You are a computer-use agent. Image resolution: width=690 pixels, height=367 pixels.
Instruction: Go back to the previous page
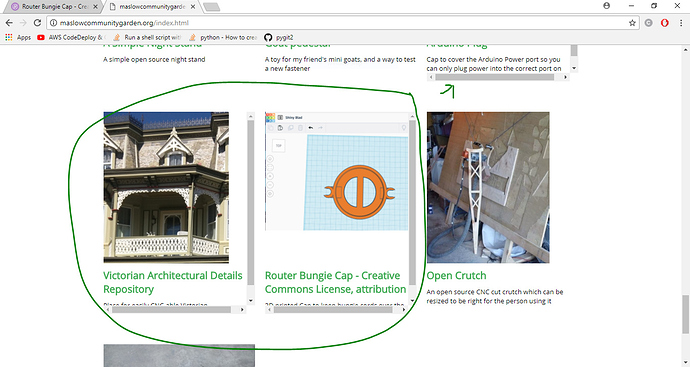9,23
